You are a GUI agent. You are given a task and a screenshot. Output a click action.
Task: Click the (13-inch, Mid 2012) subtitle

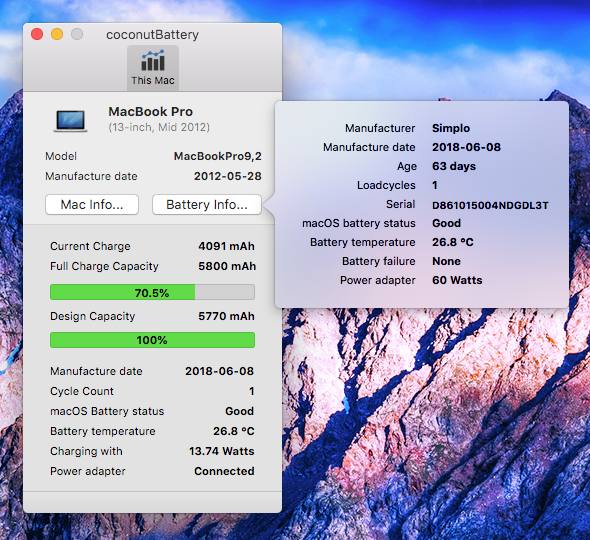point(159,128)
